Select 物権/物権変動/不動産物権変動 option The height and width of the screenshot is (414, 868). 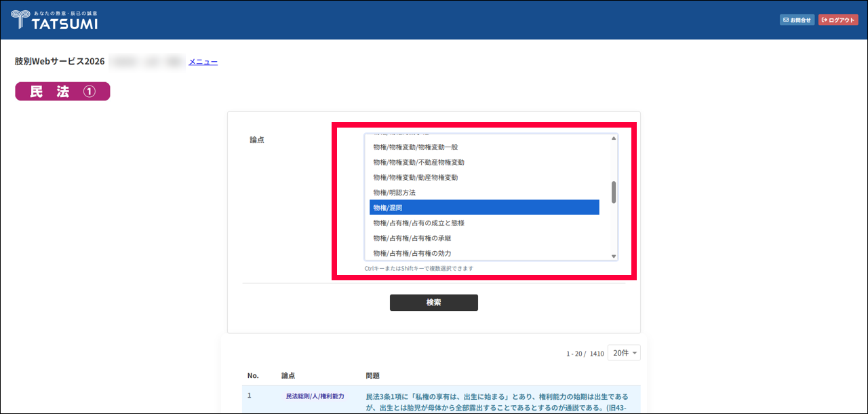418,162
